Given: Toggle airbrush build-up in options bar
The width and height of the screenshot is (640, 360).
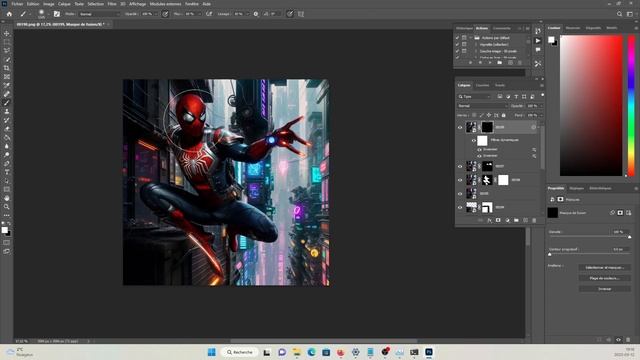Looking at the screenshot, I should coord(209,14).
